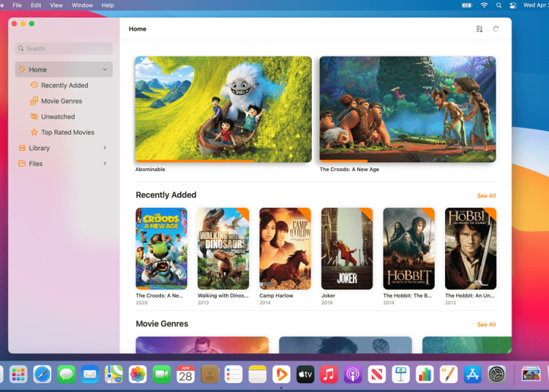
Task: Open the Window menu in the menu bar
Action: (82, 5)
